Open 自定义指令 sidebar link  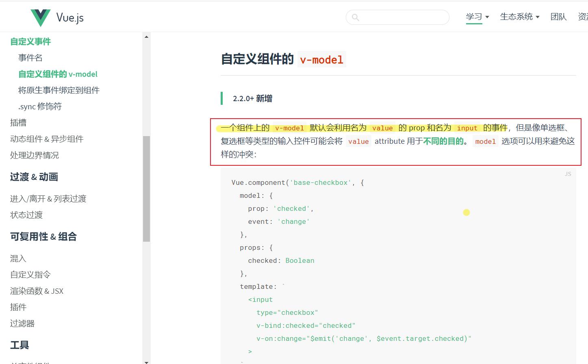click(x=30, y=275)
